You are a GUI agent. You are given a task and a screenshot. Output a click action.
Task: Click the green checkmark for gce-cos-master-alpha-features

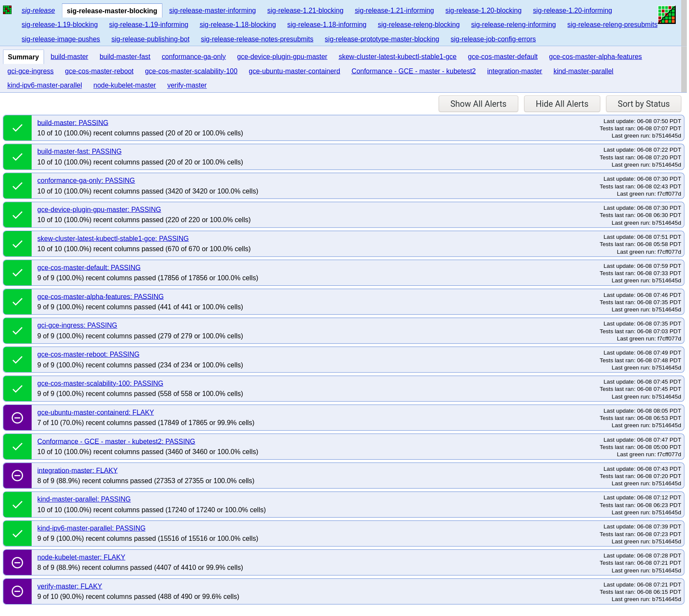pyautogui.click(x=18, y=302)
